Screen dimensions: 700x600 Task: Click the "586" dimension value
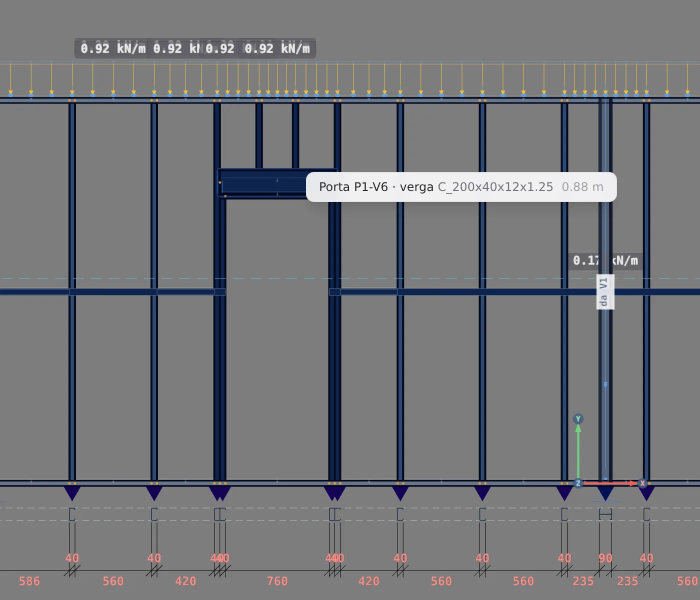coord(29,581)
